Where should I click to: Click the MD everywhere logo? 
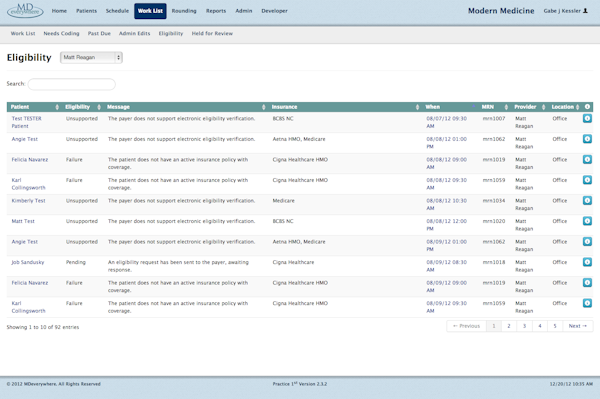(25, 10)
